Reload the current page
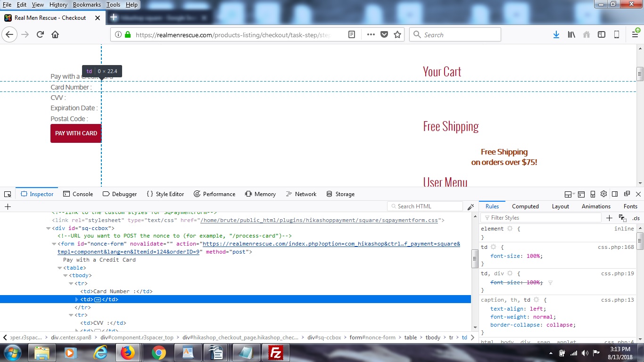 point(41,35)
